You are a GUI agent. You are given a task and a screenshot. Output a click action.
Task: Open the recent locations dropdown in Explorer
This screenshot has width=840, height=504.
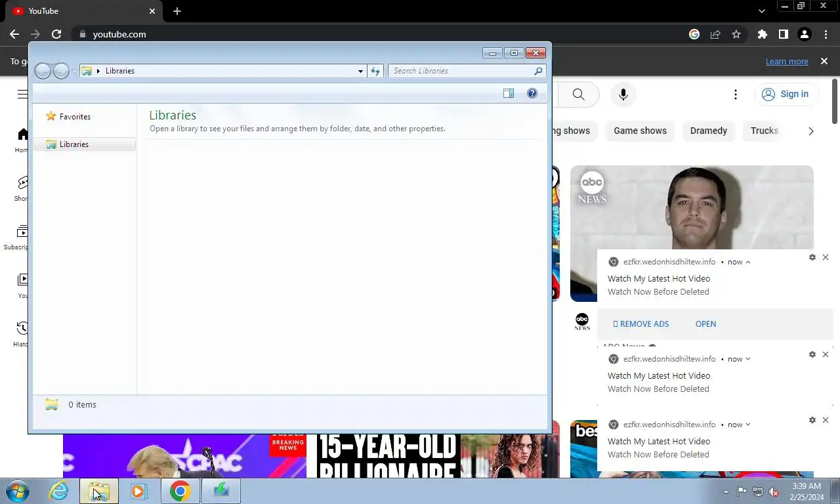pyautogui.click(x=74, y=71)
